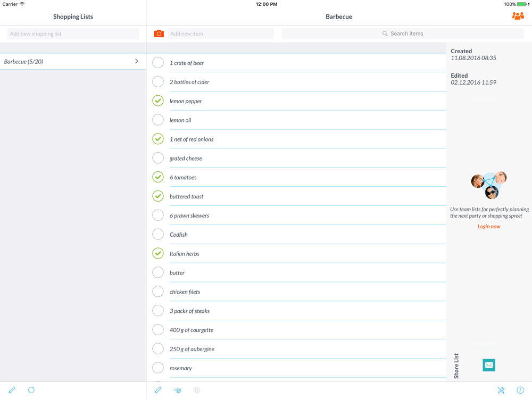Click the pencil icon under Shopping Lists
Image resolution: width=532 pixels, height=399 pixels.
tap(12, 390)
